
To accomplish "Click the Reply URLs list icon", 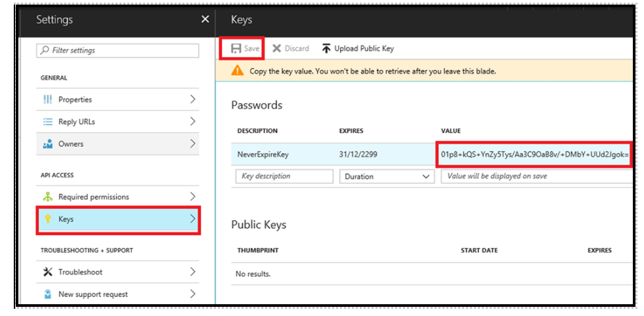I will click(48, 122).
